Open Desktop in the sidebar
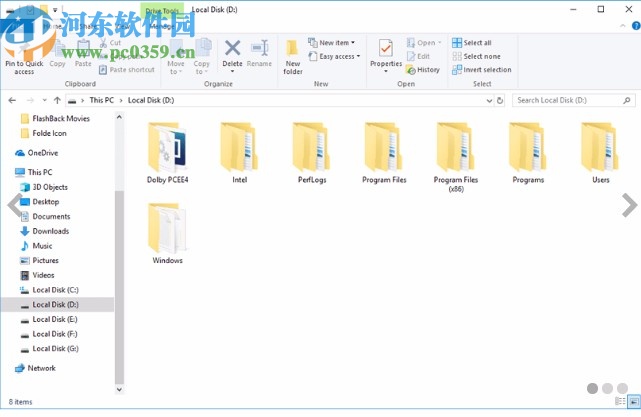This screenshot has height=417, width=641. click(x=40, y=202)
